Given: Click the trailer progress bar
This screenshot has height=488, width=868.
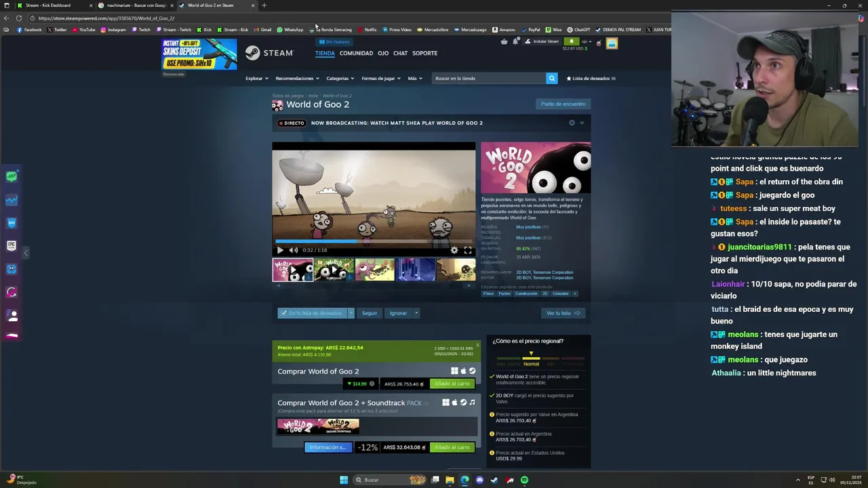Looking at the screenshot, I should (x=374, y=241).
